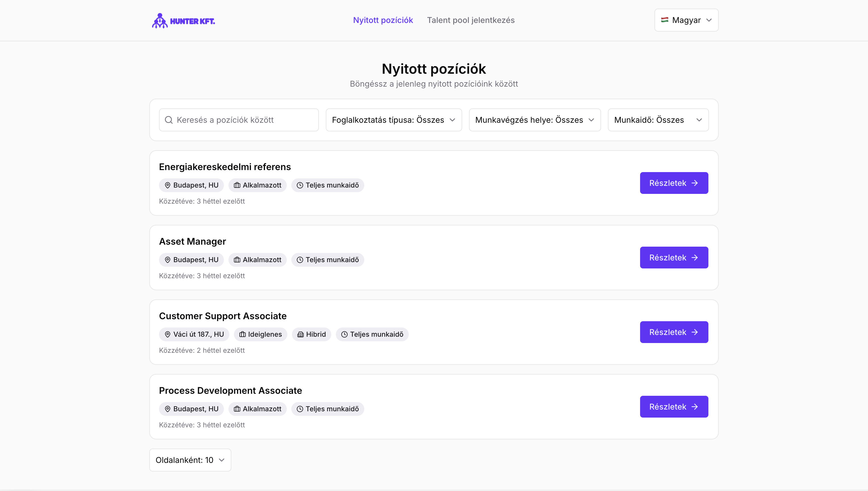The height and width of the screenshot is (491, 868).
Task: Click Közzétéve: 2 héttel ezelőtt text
Action: [x=202, y=350]
